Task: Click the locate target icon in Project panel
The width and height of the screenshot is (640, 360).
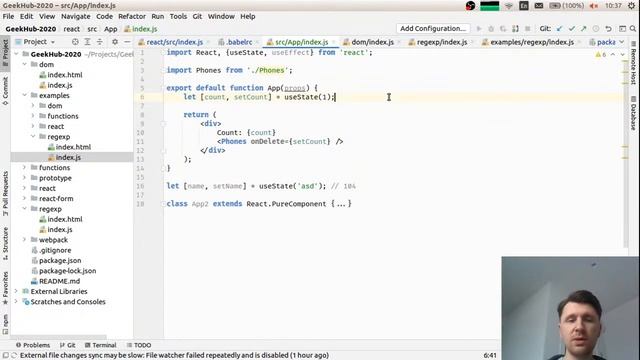Action: pyautogui.click(x=75, y=42)
